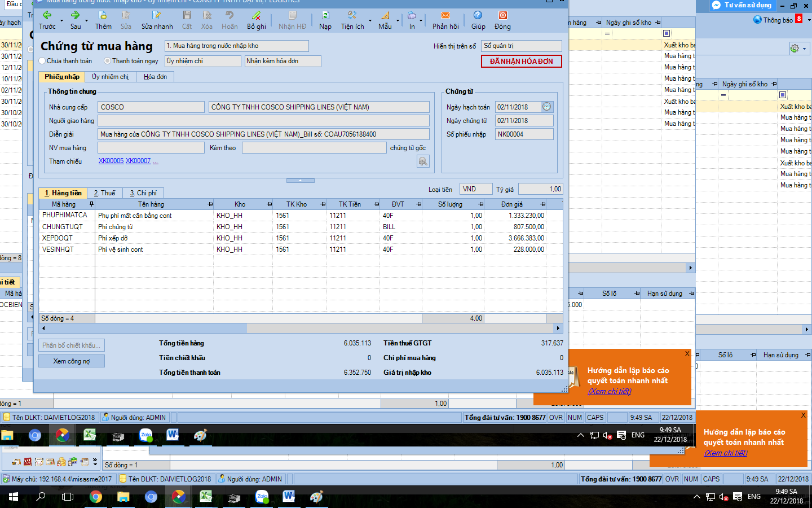812x508 pixels.
Task: Send feedback via Phản hồi icon
Action: click(445, 20)
